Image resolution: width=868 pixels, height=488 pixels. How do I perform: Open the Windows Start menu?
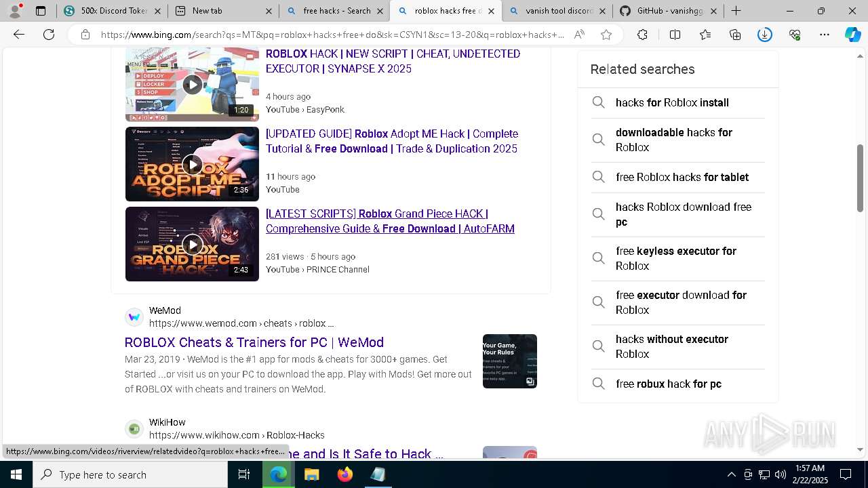[16, 474]
